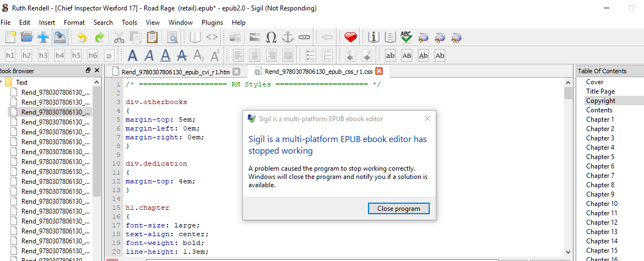The height and width of the screenshot is (261, 644).
Task: Generate the table of contents using the list-book icon
Action: coord(390,37)
